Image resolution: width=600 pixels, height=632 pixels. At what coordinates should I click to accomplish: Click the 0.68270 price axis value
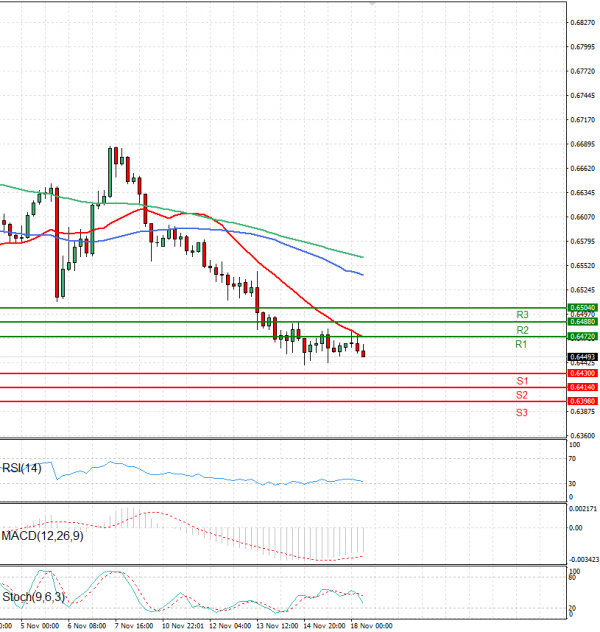tap(583, 23)
